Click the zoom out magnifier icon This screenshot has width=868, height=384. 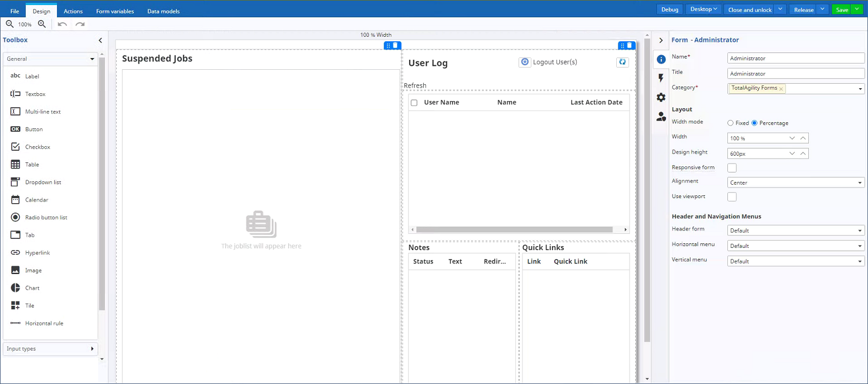pos(9,24)
